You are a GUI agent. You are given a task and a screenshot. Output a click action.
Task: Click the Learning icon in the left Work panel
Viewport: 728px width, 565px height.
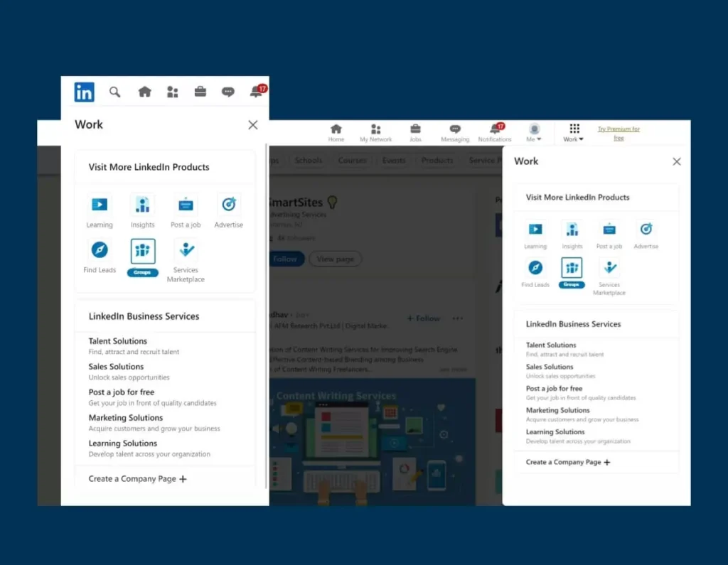[100, 205]
